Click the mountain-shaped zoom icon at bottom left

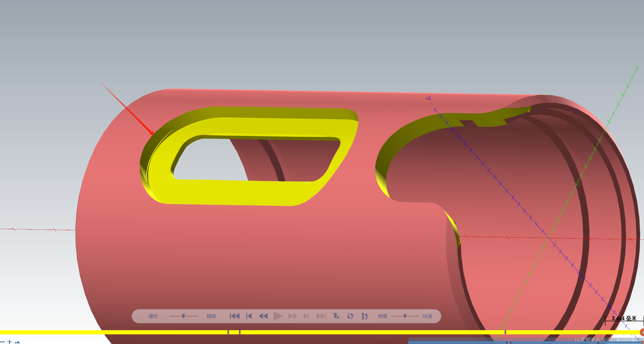click(17, 342)
